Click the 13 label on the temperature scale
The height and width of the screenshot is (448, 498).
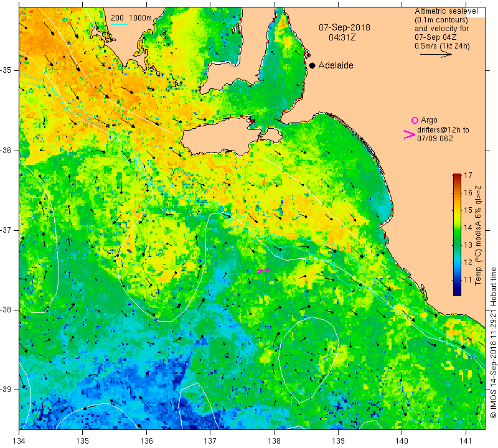[468, 245]
